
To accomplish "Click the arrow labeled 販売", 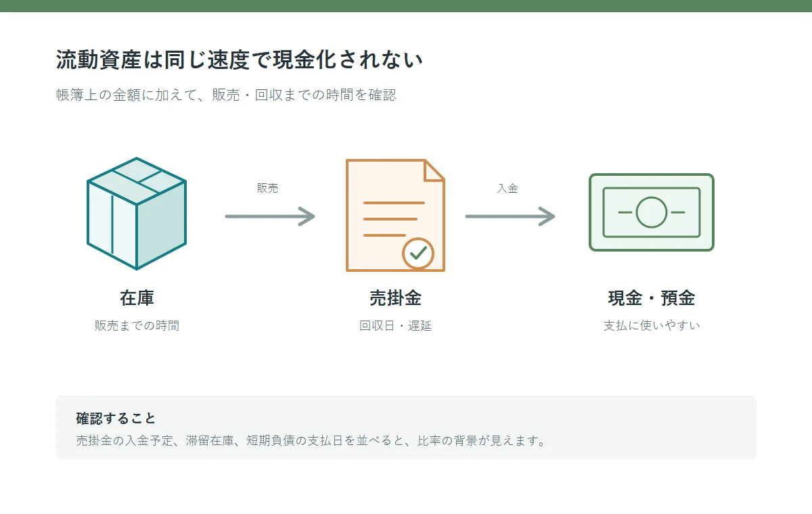I will [270, 216].
